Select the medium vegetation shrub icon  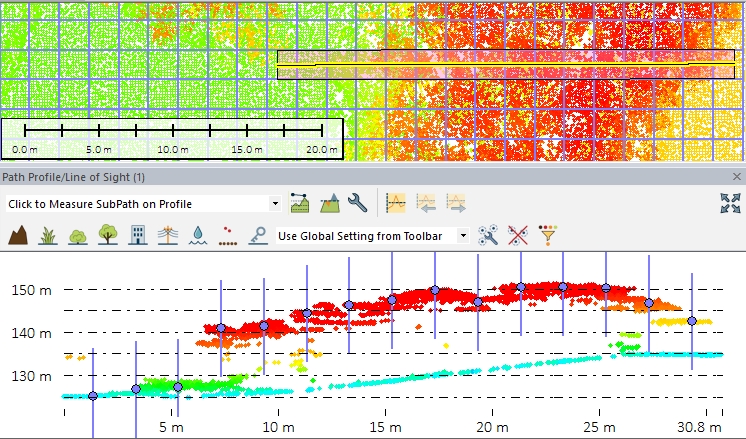[x=77, y=236]
